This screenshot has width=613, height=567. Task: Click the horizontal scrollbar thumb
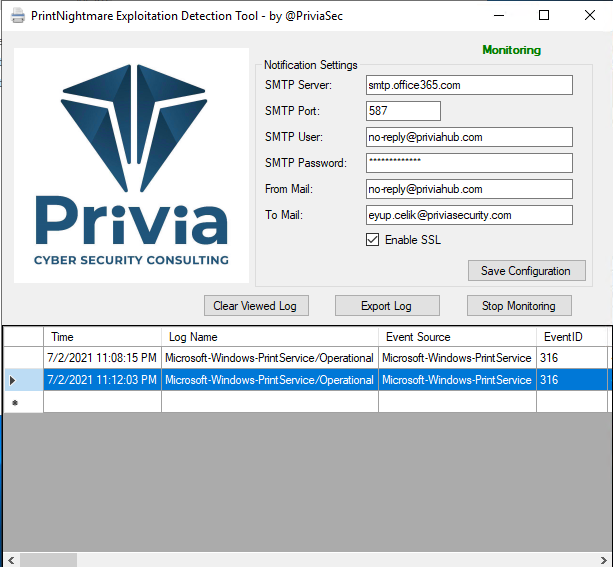tap(48, 560)
